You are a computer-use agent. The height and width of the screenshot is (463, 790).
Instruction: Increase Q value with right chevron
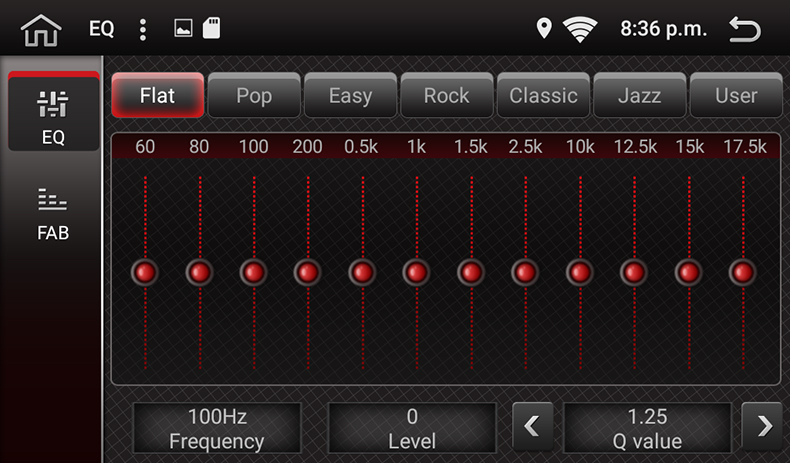pyautogui.click(x=764, y=427)
